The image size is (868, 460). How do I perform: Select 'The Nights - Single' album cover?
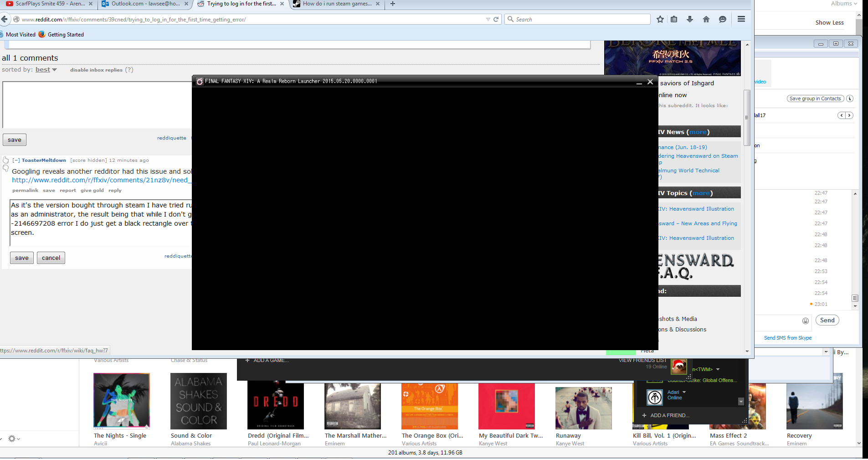point(122,401)
